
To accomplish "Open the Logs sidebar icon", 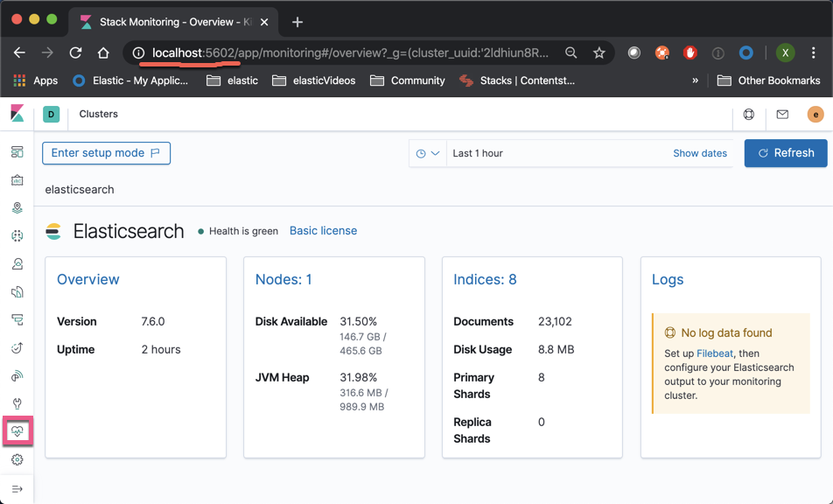I will tap(17, 291).
